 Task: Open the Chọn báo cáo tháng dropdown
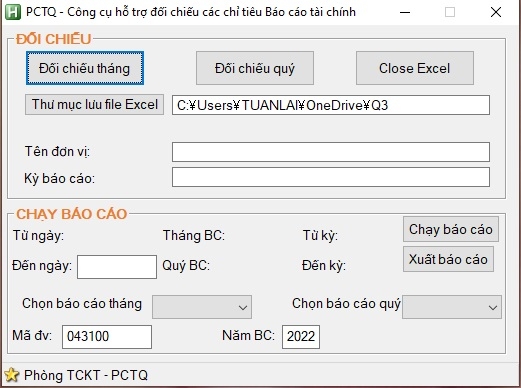(x=202, y=307)
